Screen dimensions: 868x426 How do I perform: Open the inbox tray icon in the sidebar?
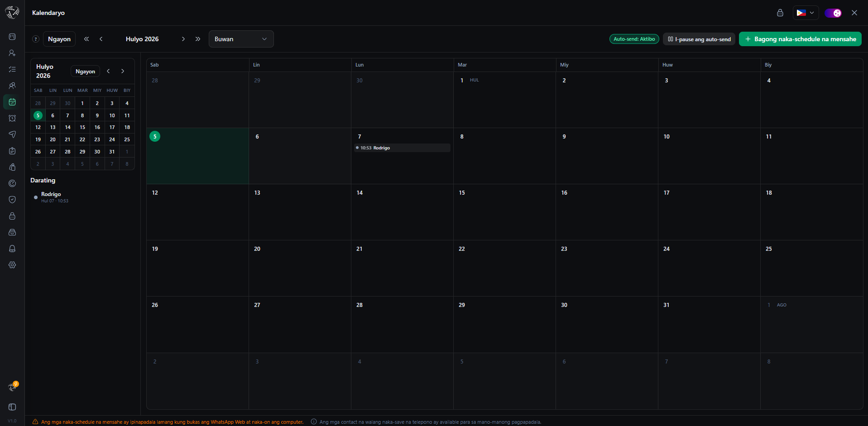(12, 232)
